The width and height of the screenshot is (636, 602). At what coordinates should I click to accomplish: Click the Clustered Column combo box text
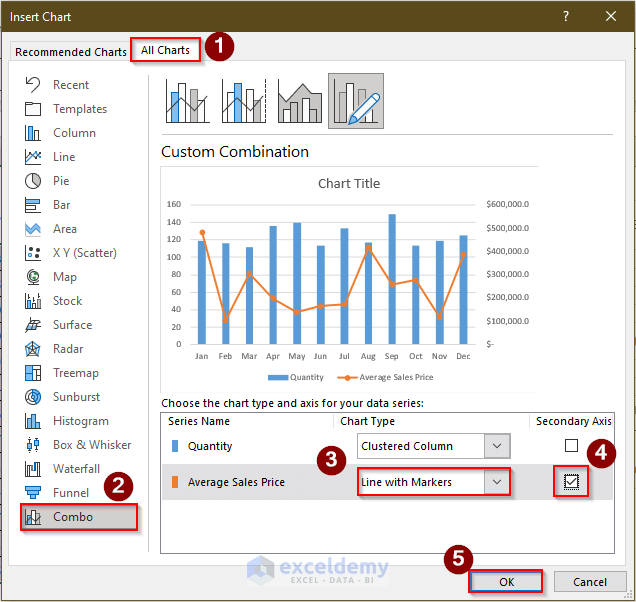(407, 446)
